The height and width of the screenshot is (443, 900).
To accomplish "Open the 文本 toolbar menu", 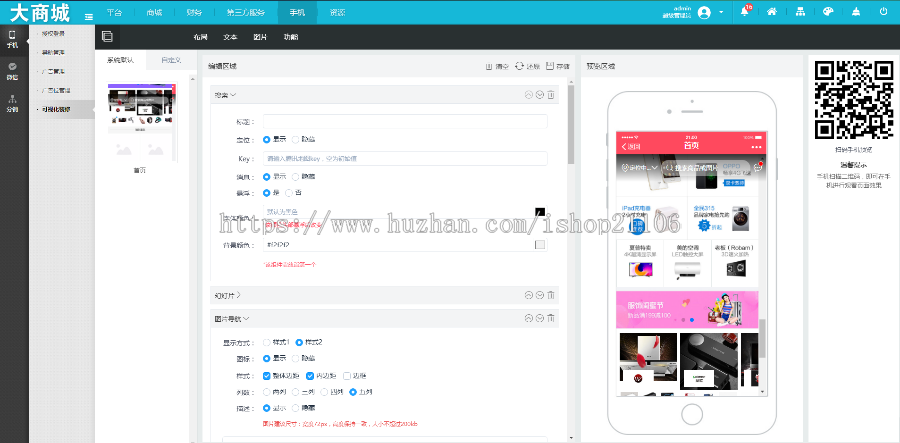I will [230, 37].
